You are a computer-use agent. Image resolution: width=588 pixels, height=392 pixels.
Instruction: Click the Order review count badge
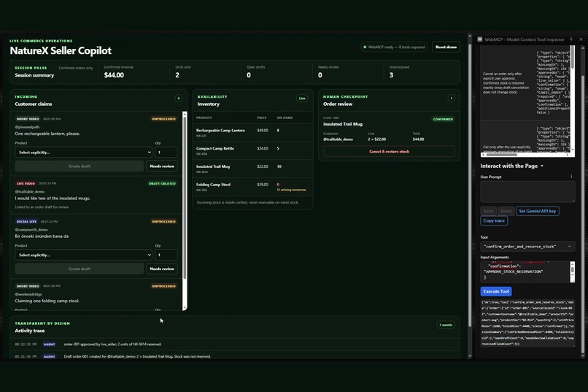[x=451, y=99]
